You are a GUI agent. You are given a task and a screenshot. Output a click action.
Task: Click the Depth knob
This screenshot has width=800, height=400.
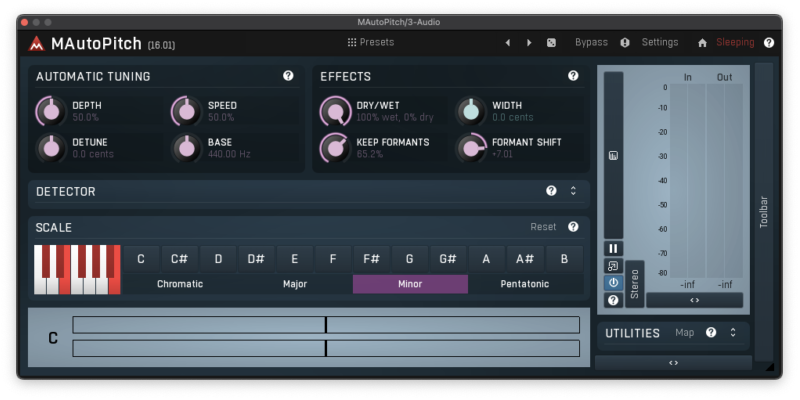pos(49,111)
